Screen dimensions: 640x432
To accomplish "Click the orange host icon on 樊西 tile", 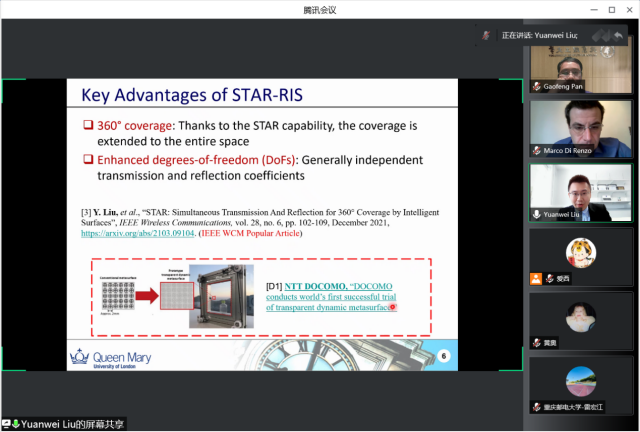I will (x=536, y=278).
